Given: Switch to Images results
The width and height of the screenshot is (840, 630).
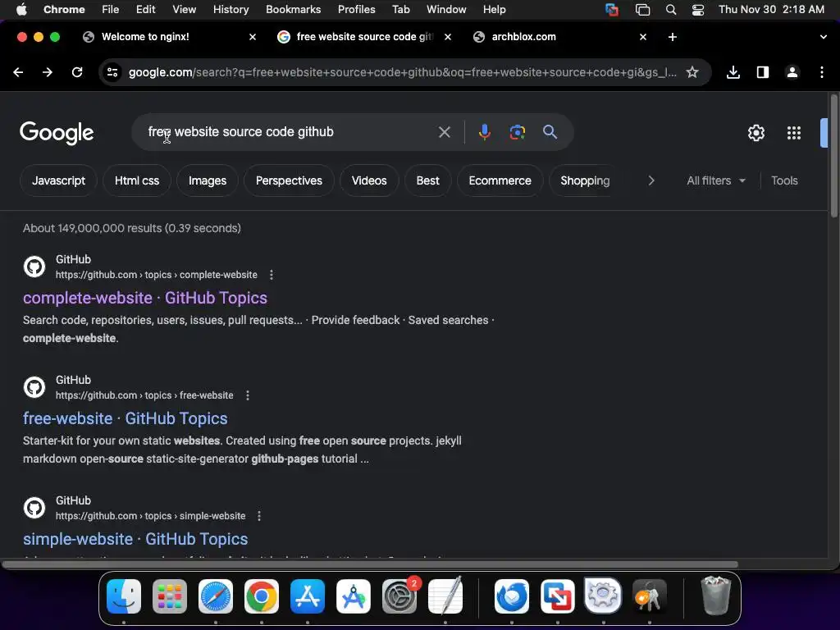Looking at the screenshot, I should (x=208, y=180).
